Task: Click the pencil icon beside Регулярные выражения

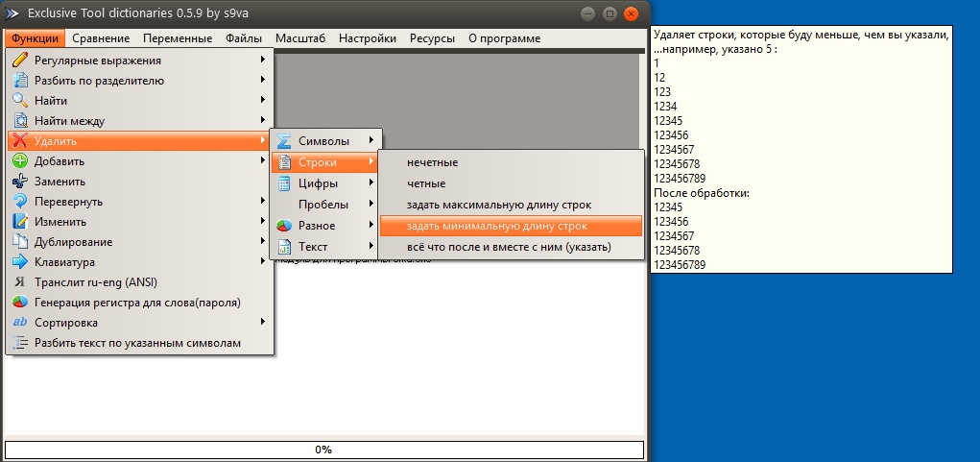Action: coord(19,60)
